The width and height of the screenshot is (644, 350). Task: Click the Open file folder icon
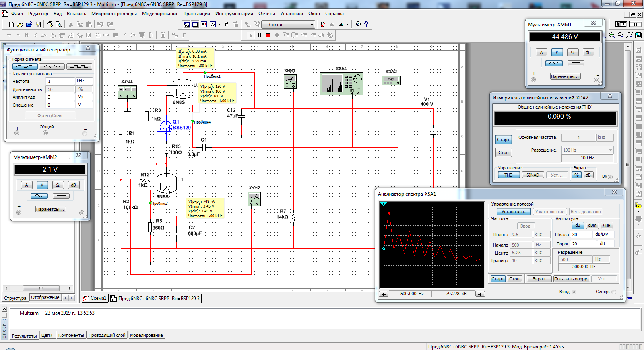click(x=20, y=24)
